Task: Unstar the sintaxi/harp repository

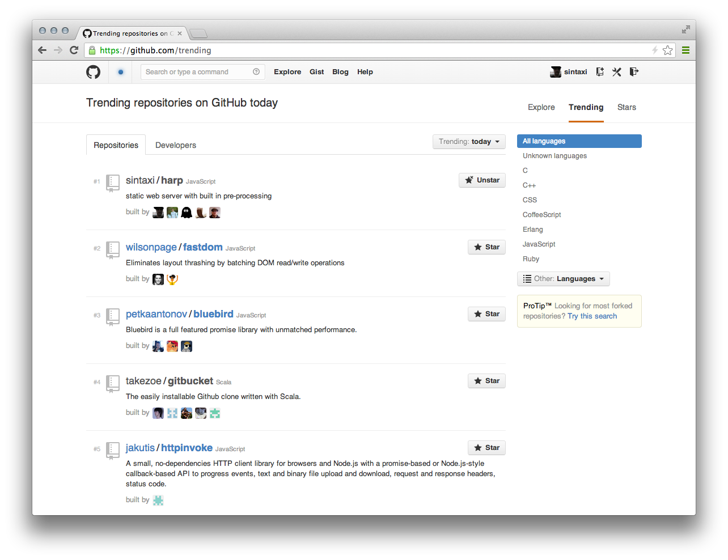Action: click(x=482, y=180)
